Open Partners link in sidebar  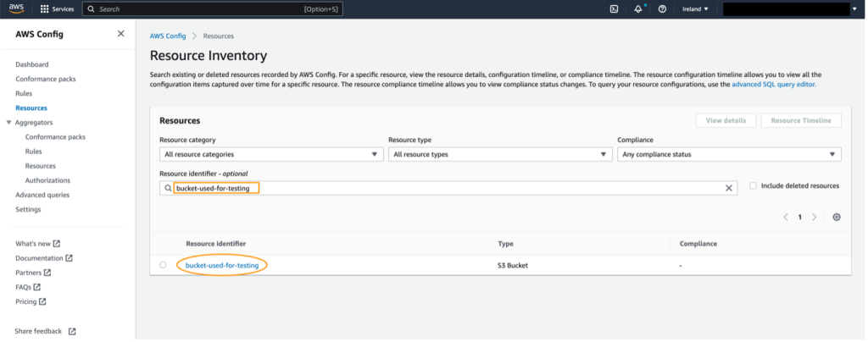28,273
